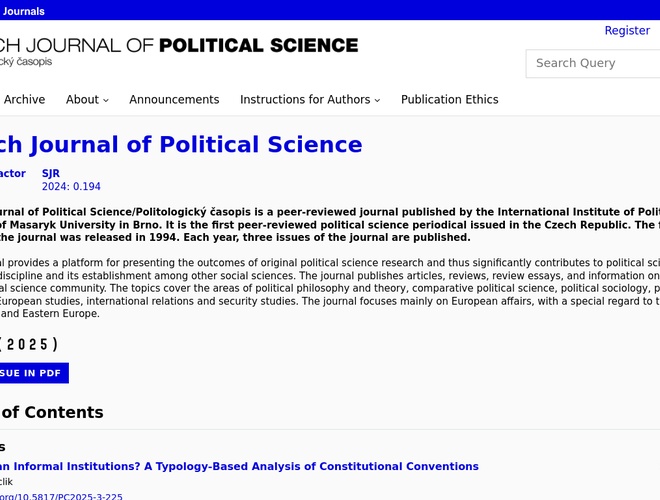Click the Table of Contents heading

(51, 413)
